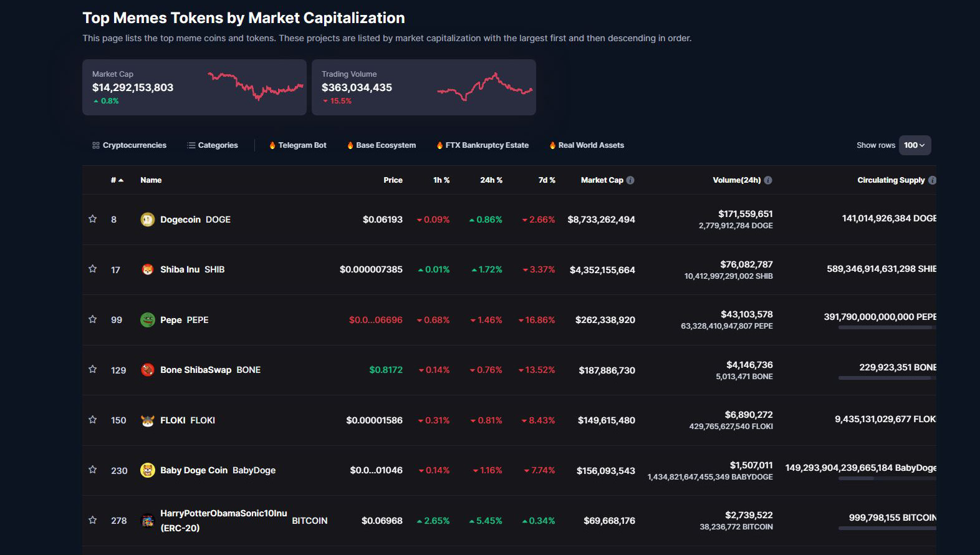
Task: Click the Cryptocurrencies grid icon
Action: (96, 145)
